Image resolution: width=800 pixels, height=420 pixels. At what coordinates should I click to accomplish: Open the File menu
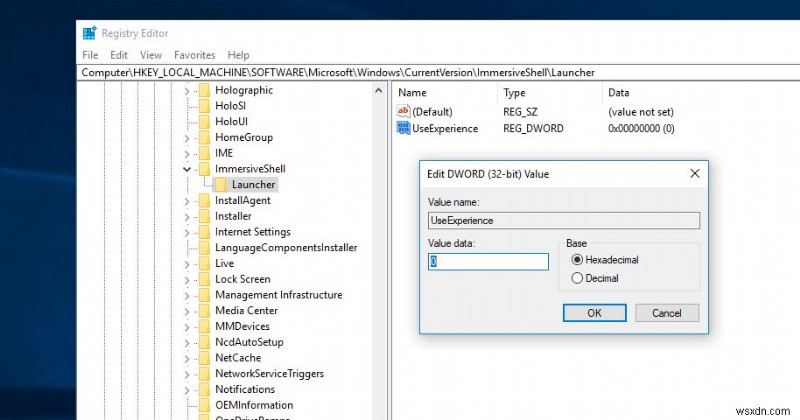pos(90,55)
